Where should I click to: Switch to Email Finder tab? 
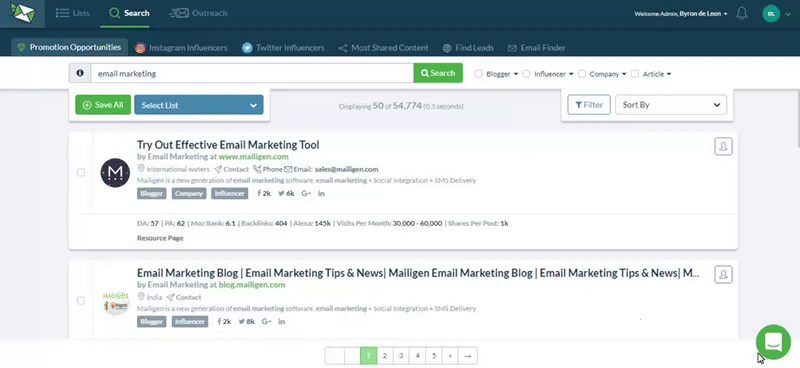(537, 47)
